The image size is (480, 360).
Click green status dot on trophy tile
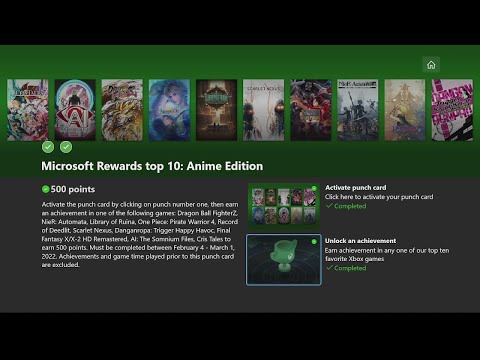coord(314,242)
